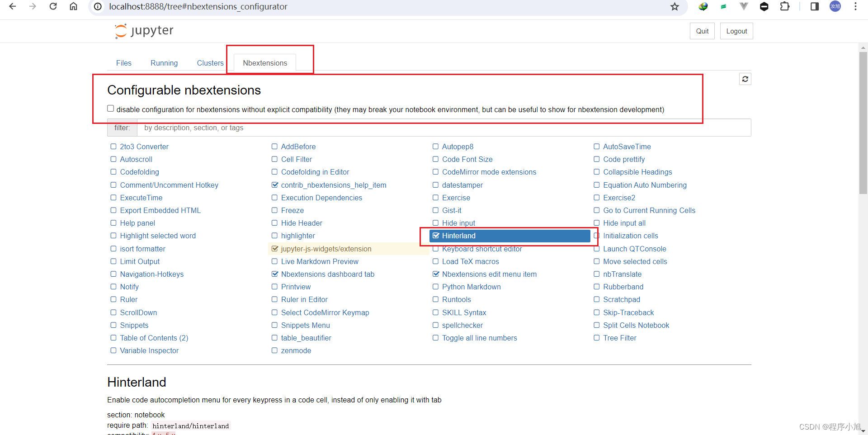Enable the Autopep8 extension
The height and width of the screenshot is (435, 868).
(435, 147)
